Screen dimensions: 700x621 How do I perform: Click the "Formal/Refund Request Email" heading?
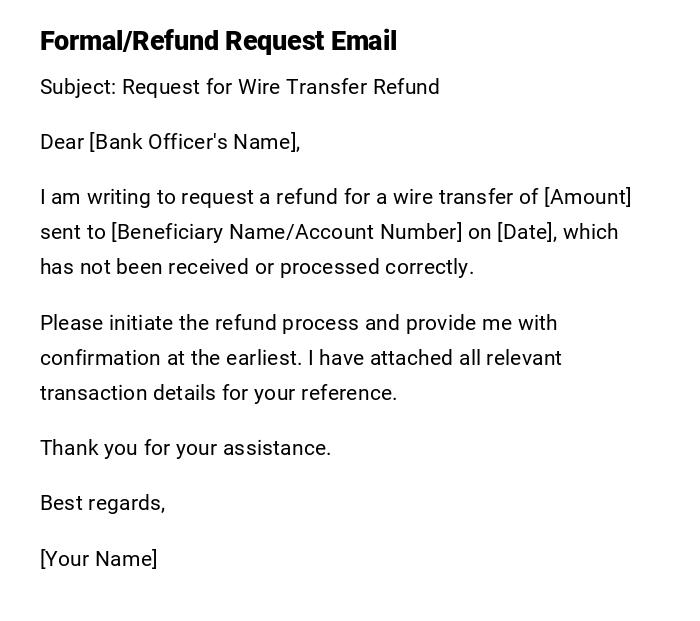(218, 41)
